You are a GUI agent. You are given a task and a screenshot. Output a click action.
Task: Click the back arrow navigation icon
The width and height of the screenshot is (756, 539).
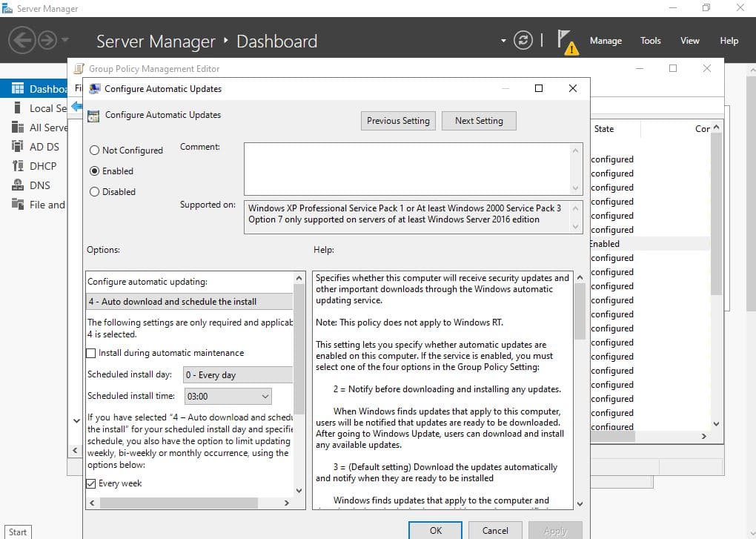[x=22, y=40]
